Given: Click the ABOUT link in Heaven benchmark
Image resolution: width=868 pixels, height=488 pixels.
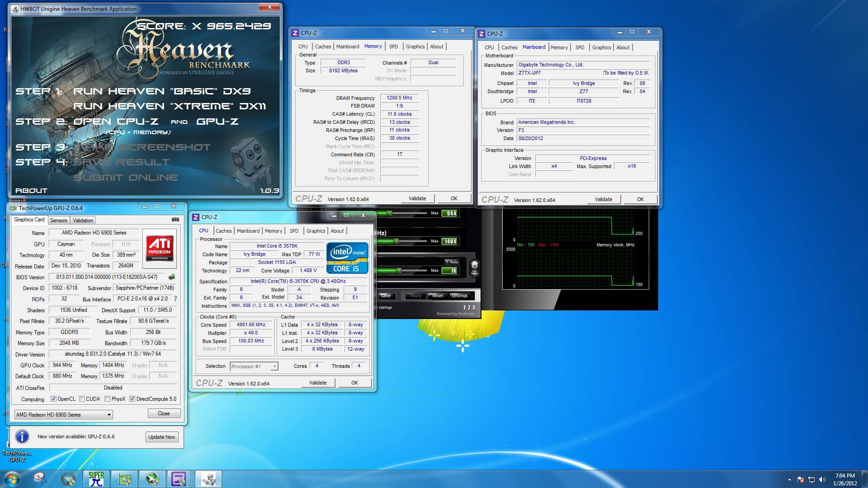Looking at the screenshot, I should pos(31,191).
